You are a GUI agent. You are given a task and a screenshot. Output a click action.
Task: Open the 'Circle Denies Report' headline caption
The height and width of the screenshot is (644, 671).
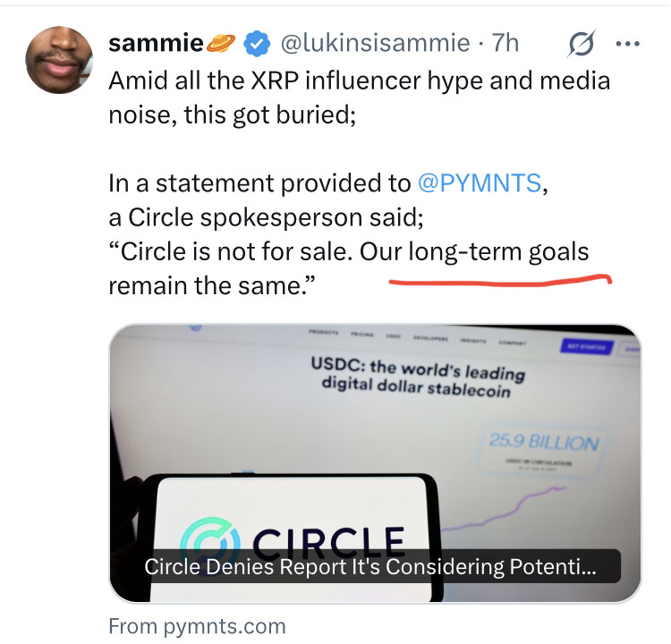369,566
